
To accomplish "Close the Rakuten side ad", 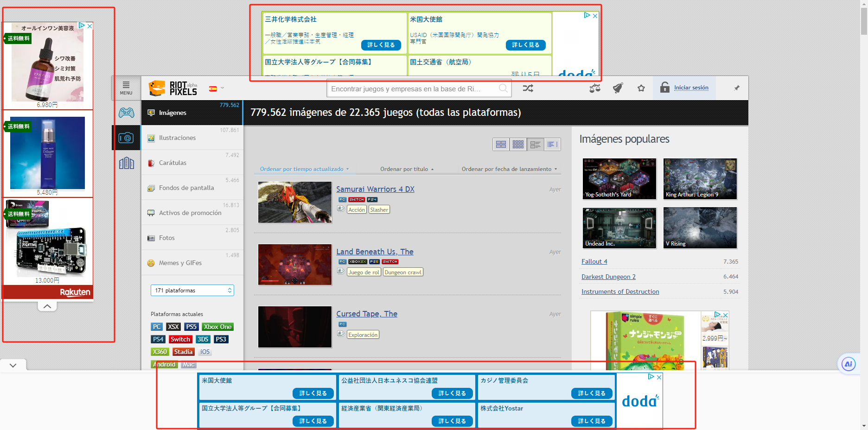I will [x=90, y=26].
